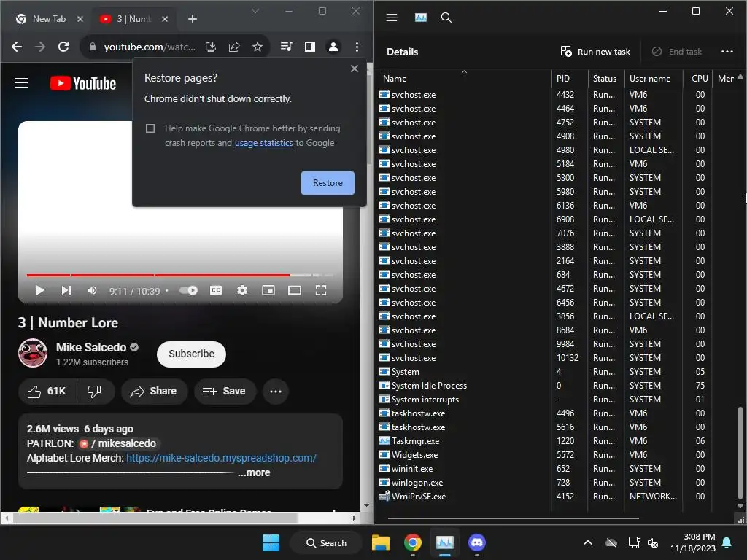Click End task button

677,52
